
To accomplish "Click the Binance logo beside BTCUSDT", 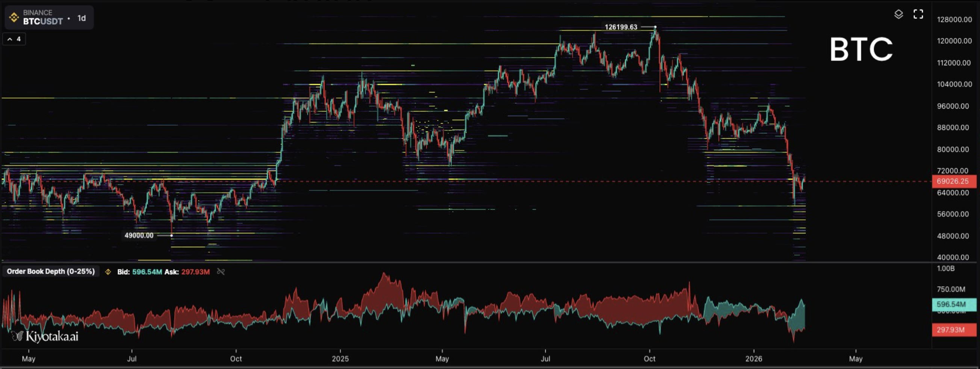I will [x=14, y=18].
